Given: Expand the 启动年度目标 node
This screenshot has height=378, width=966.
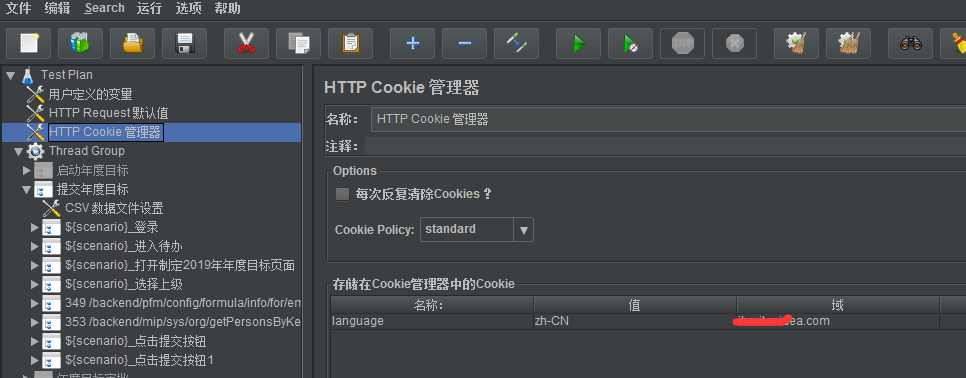Looking at the screenshot, I should (26, 170).
